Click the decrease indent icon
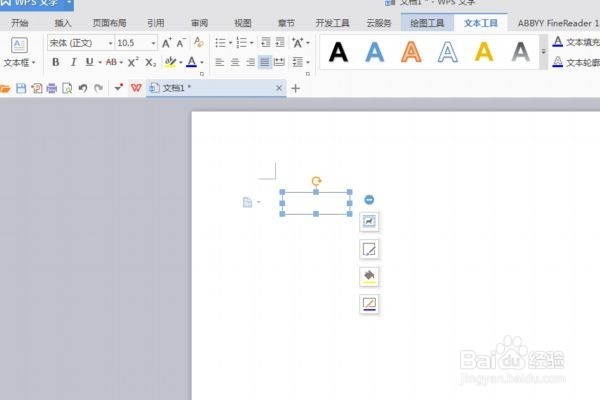Screen dimensions: 600x400 coord(266,42)
